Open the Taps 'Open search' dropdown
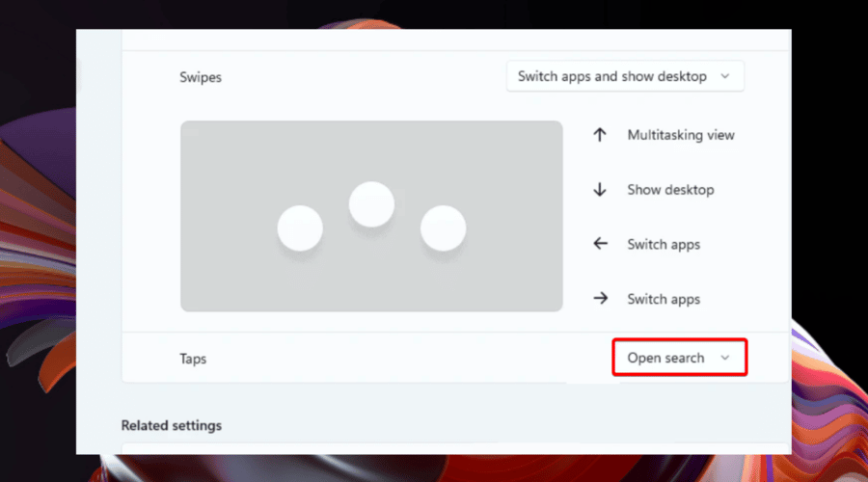The image size is (868, 482). (679, 358)
